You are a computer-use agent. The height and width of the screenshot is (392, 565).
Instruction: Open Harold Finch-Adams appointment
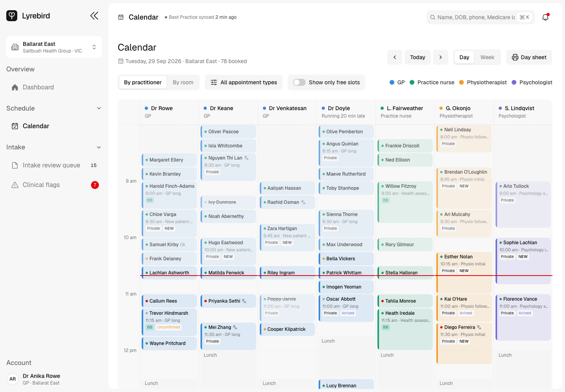169,195
